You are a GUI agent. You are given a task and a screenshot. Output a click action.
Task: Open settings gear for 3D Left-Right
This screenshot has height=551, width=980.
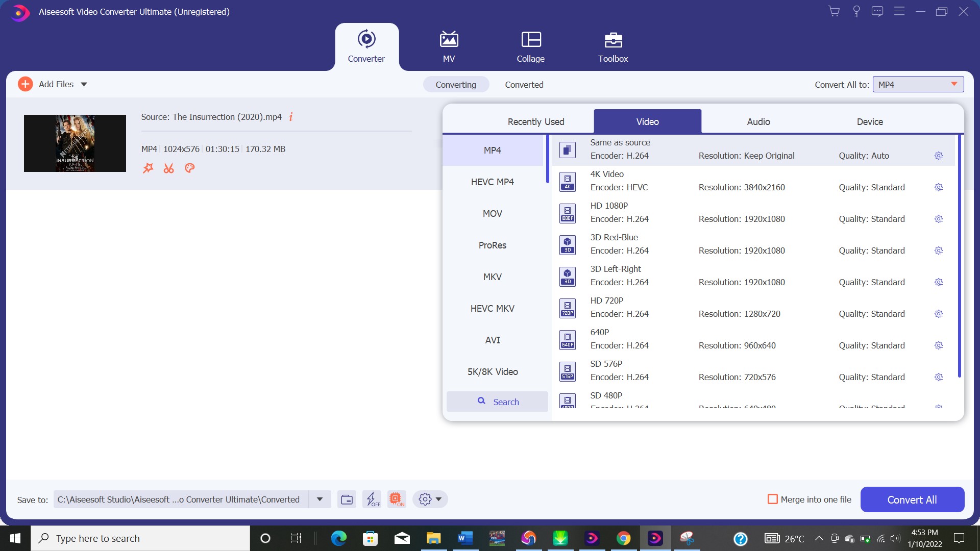[939, 282]
